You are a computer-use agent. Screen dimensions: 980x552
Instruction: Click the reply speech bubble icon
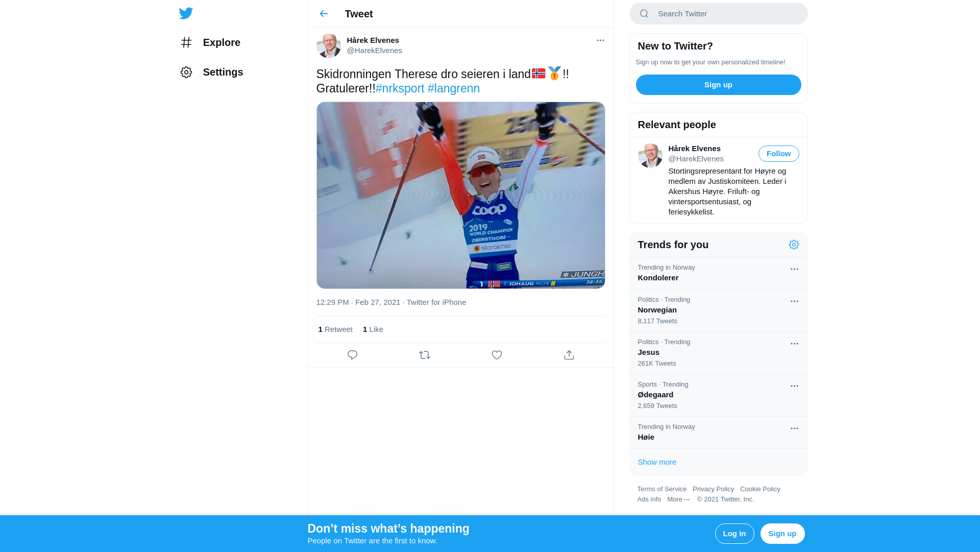pyautogui.click(x=352, y=355)
